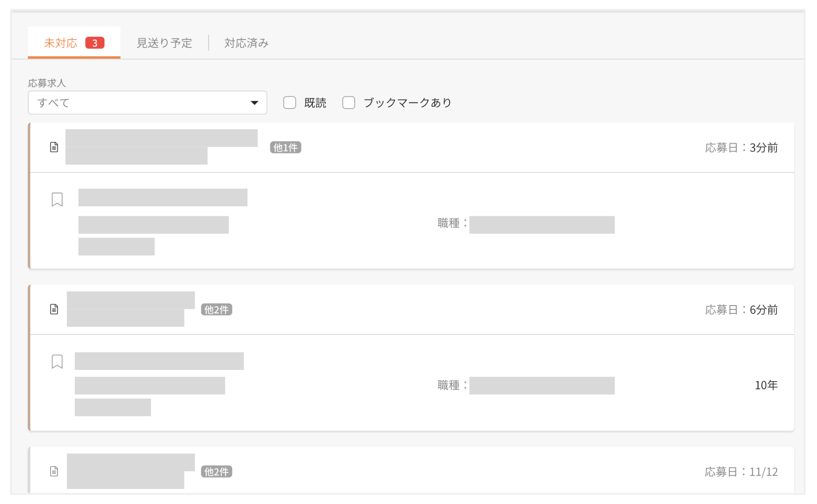The height and width of the screenshot is (504, 817).
Task: Click the ブックマークあり label text
Action: click(x=407, y=103)
